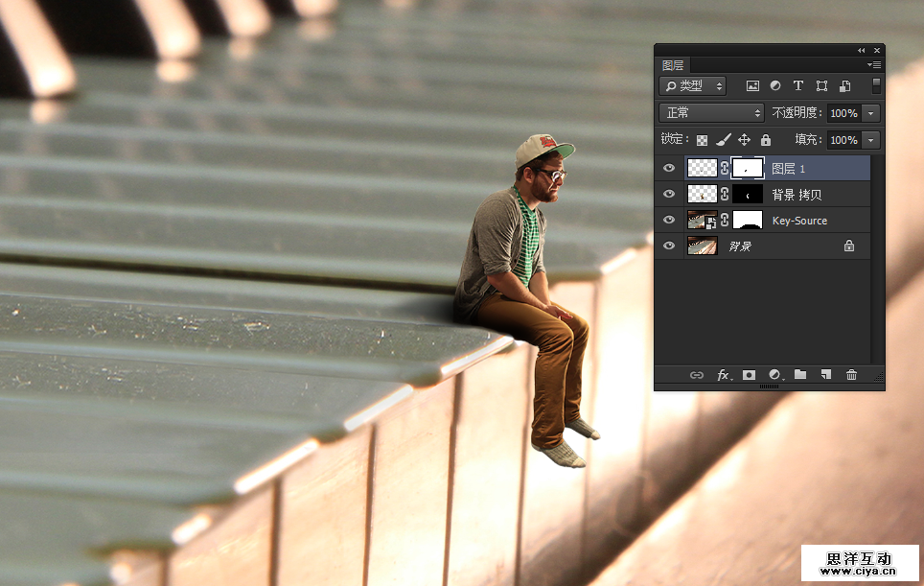Create a new layer group folder
The width and height of the screenshot is (924, 586).
tap(800, 375)
